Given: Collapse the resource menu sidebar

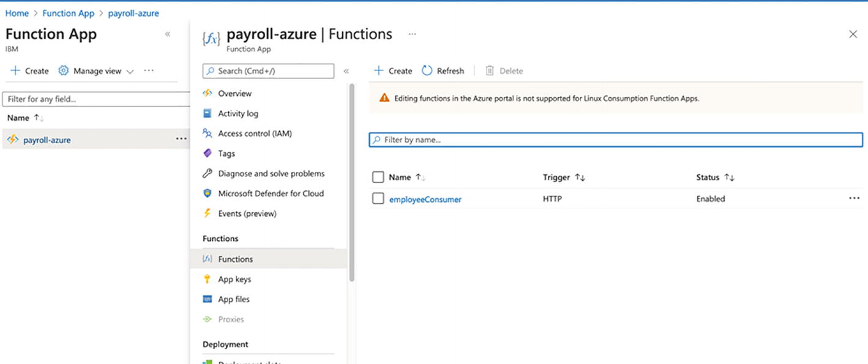Looking at the screenshot, I should point(346,72).
